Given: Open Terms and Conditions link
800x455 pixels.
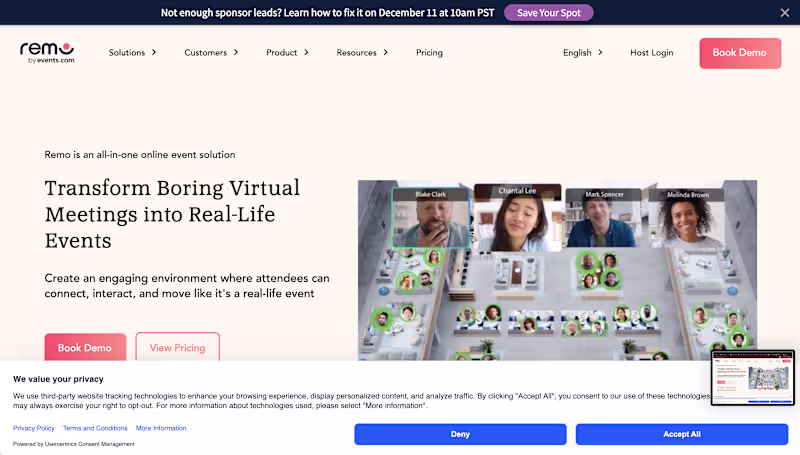Looking at the screenshot, I should click(95, 428).
